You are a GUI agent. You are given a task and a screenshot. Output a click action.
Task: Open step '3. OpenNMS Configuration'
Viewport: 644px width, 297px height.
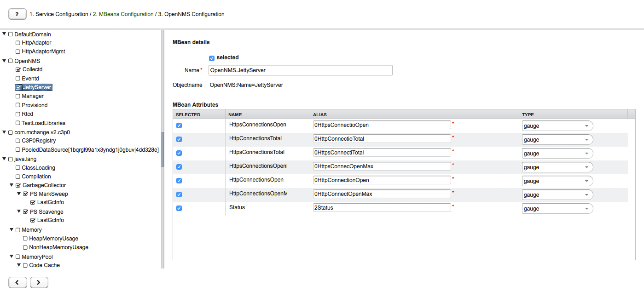190,14
